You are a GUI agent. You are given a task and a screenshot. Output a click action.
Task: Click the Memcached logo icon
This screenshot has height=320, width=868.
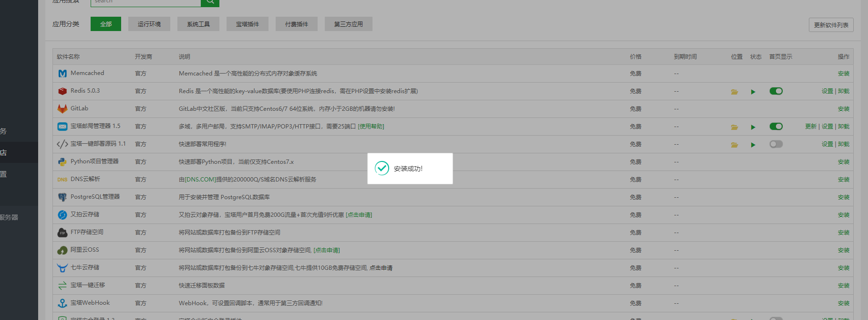click(62, 74)
